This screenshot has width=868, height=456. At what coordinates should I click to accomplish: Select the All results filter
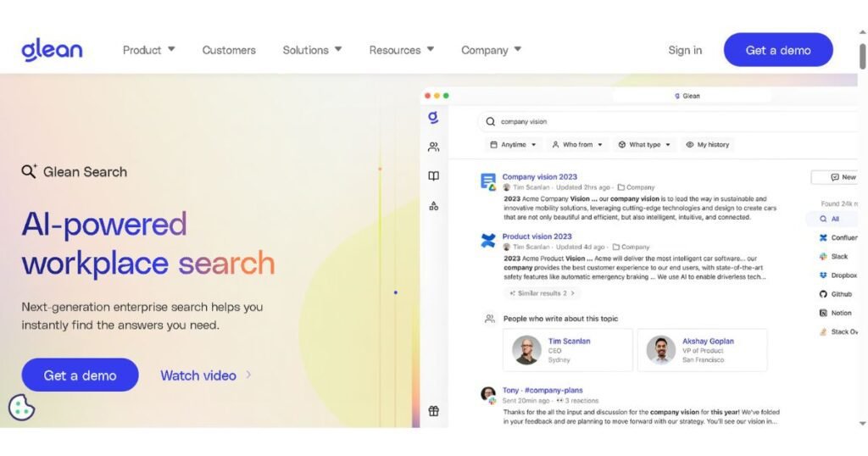tap(830, 219)
